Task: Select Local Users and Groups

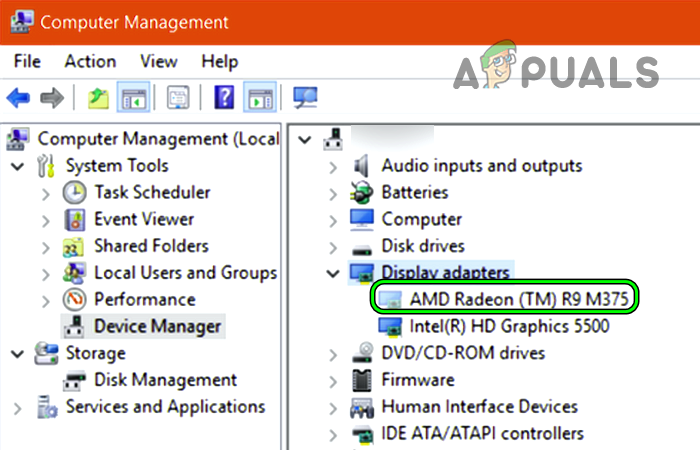Action: pos(186,273)
